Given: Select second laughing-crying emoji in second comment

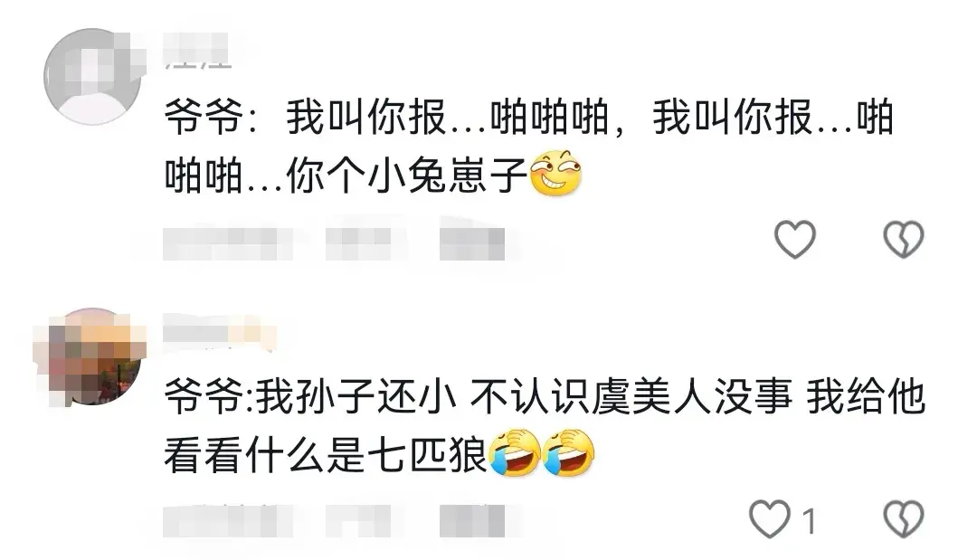Looking at the screenshot, I should coord(568,453).
